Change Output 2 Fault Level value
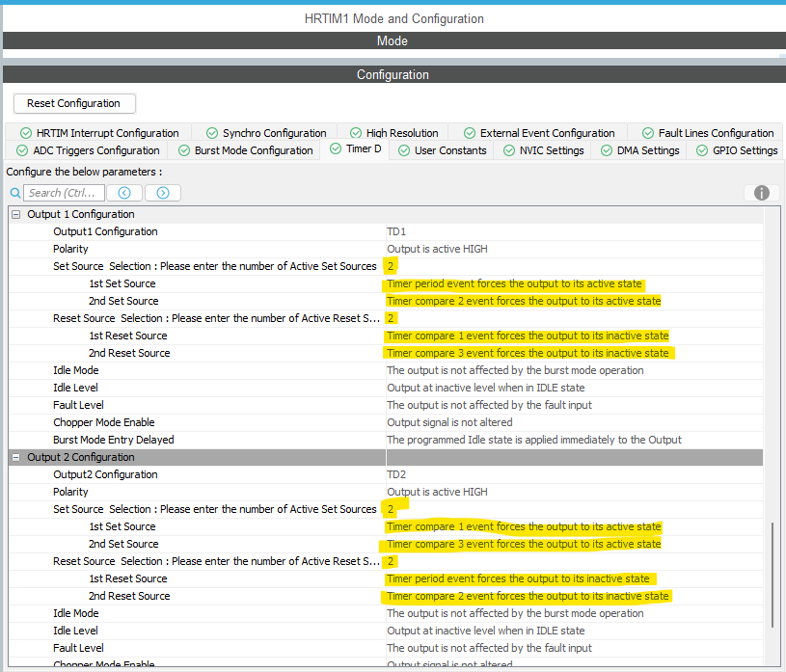The width and height of the screenshot is (786, 672). tap(575, 649)
